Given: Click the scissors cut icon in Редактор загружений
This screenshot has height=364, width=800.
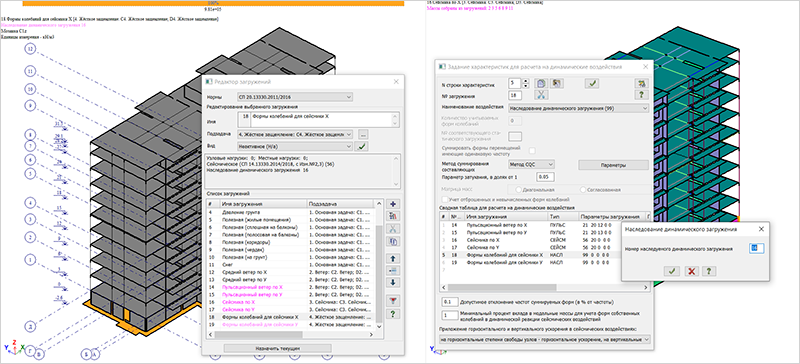Looking at the screenshot, I should (x=393, y=229).
